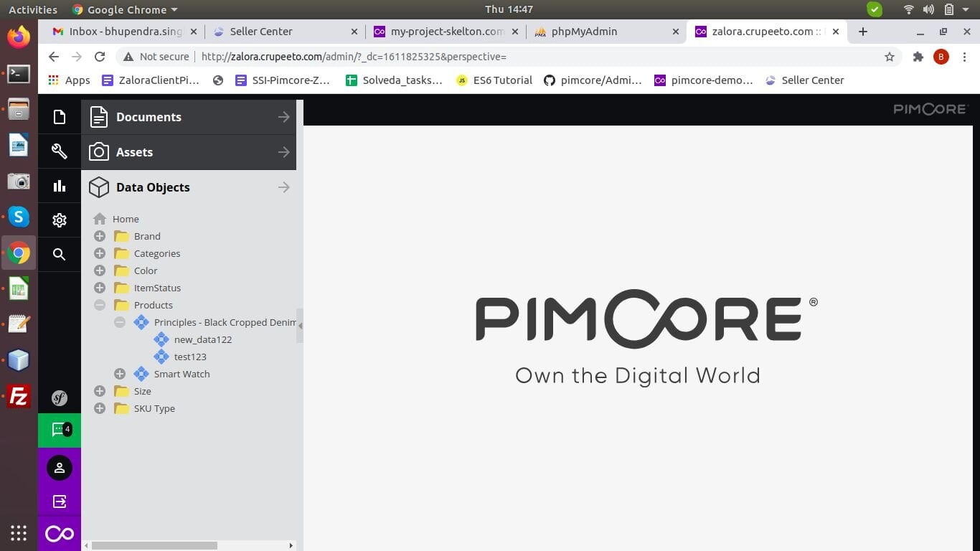Select the Categories folder label

click(157, 253)
